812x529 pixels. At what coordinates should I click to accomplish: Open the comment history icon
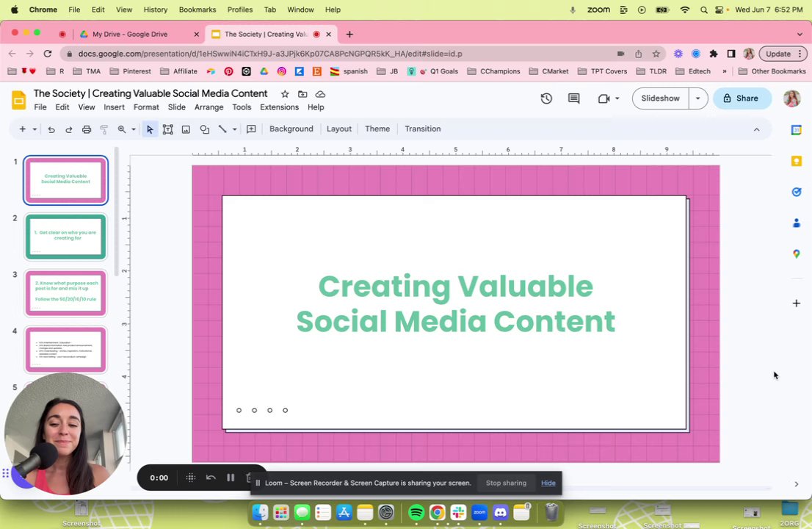point(574,98)
